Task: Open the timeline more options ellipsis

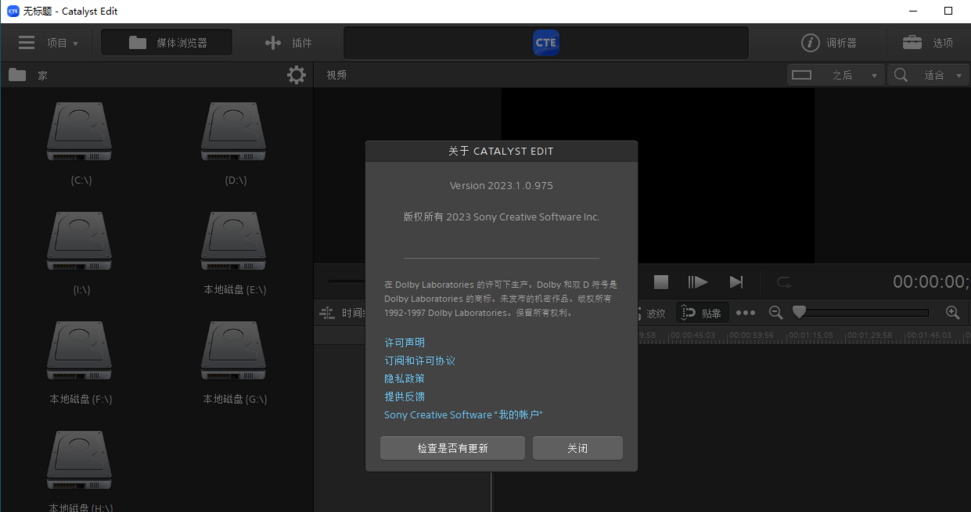Action: (746, 313)
